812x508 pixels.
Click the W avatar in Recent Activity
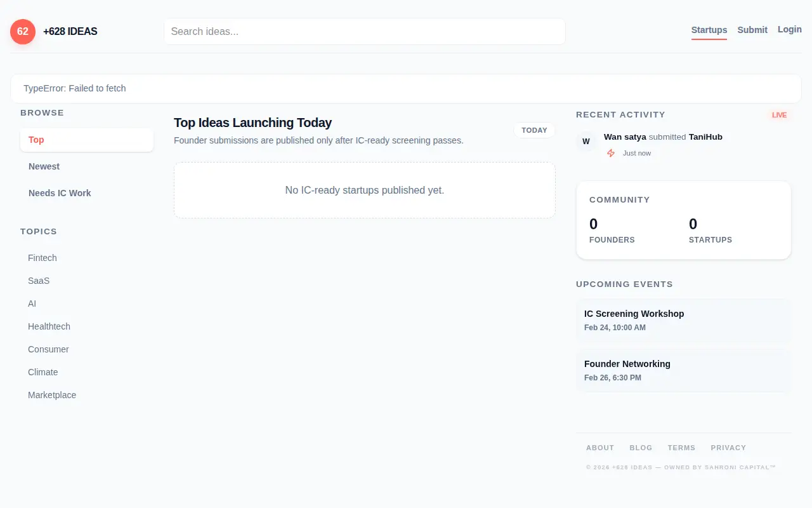point(586,142)
